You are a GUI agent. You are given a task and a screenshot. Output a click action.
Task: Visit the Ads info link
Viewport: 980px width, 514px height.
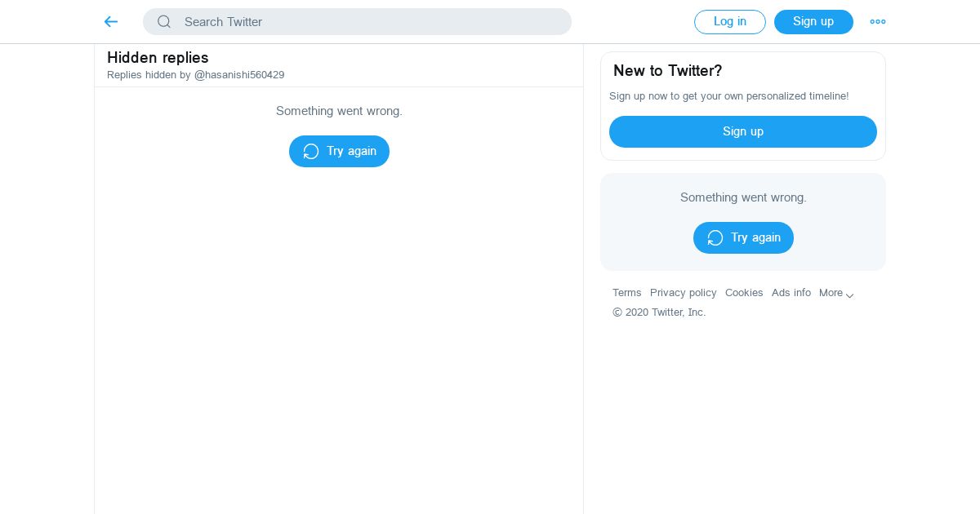pos(791,293)
